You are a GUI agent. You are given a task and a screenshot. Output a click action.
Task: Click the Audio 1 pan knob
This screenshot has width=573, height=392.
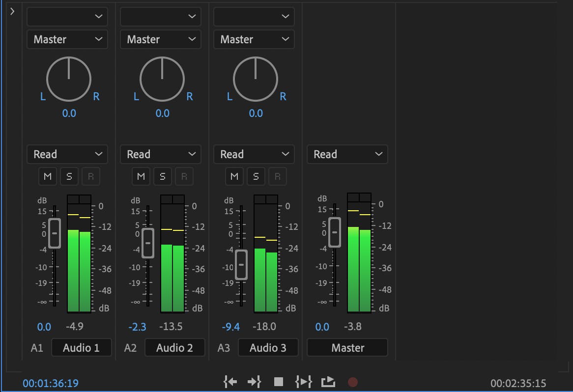(x=69, y=79)
